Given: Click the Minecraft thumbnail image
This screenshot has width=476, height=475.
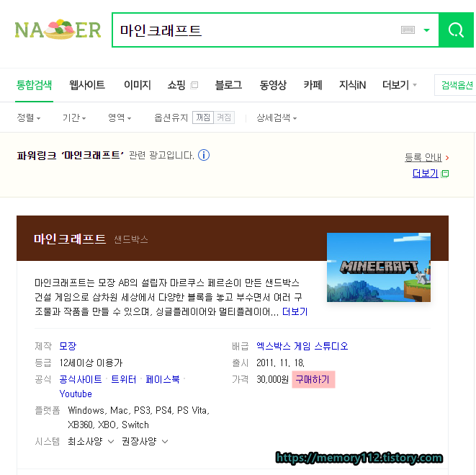Looking at the screenshot, I should (379, 267).
